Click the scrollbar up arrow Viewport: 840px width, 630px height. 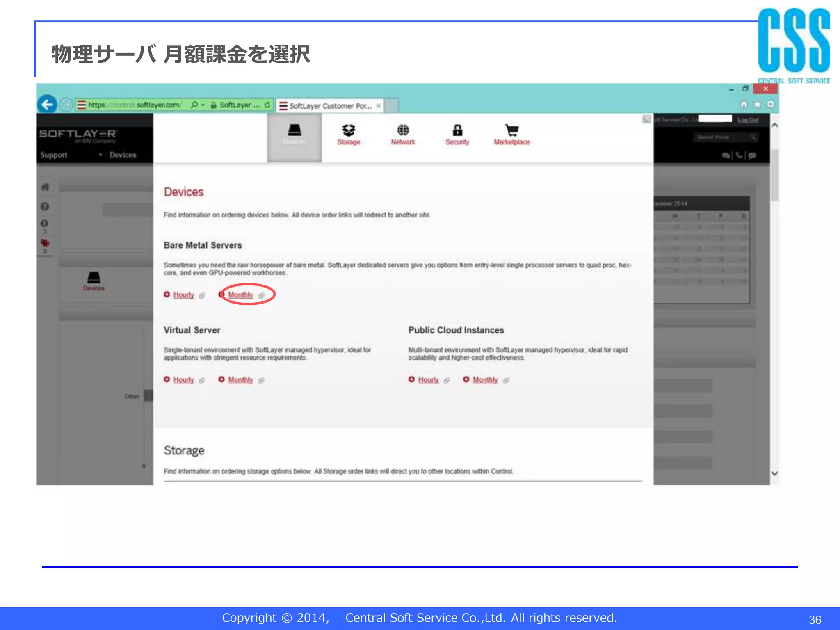point(774,125)
